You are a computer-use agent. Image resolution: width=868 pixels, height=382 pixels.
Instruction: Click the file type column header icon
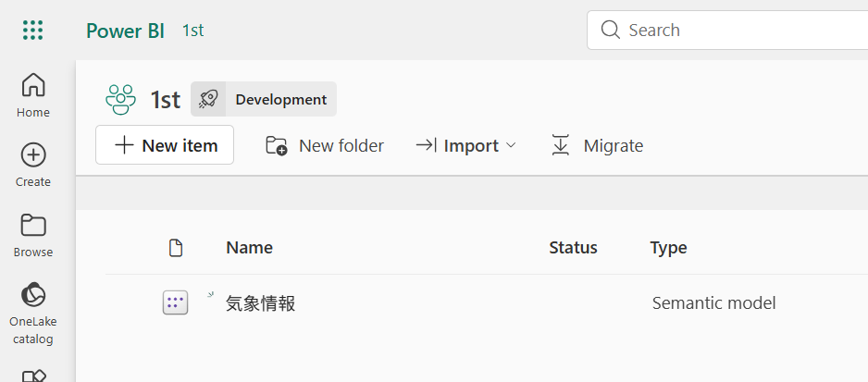(x=176, y=248)
